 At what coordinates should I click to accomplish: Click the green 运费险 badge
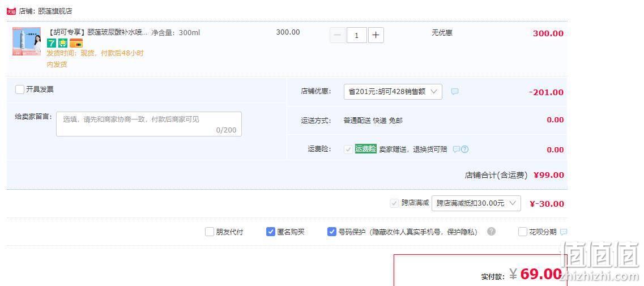point(365,149)
